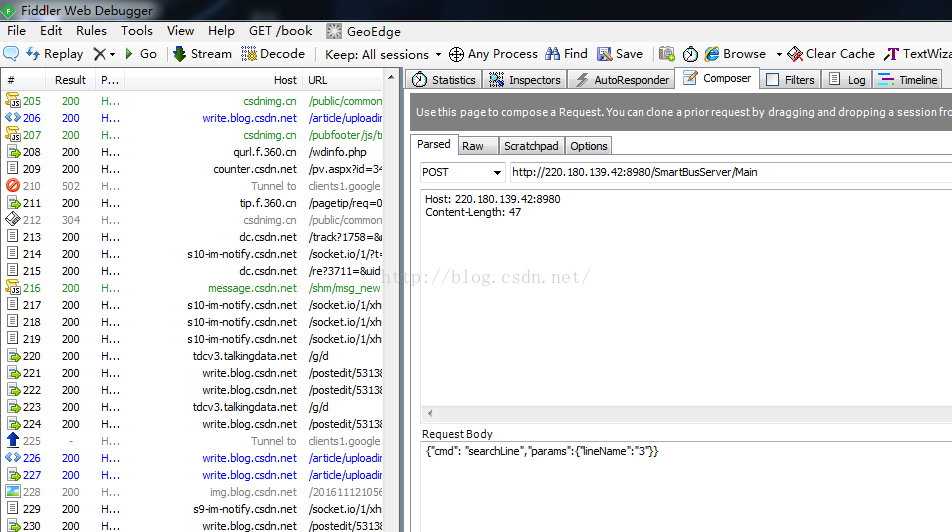The image size is (952, 532).
Task: Open the TextWizard tool
Action: [x=917, y=54]
